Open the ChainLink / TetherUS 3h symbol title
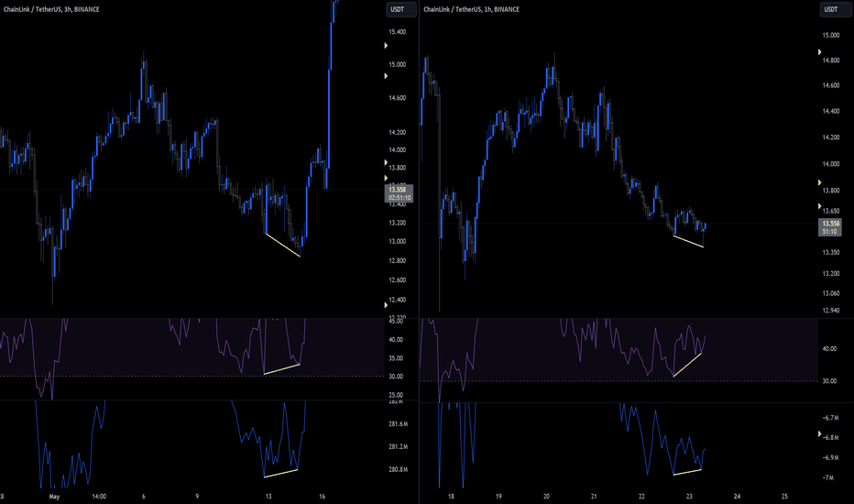The image size is (854, 504). click(51, 9)
